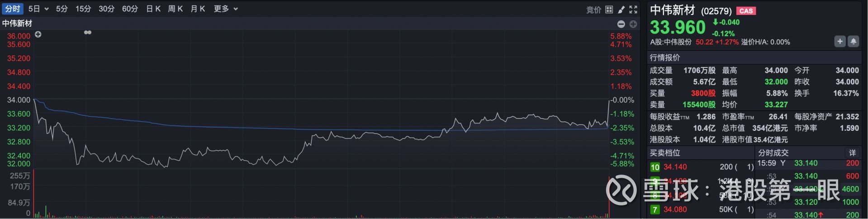This screenshot has width=868, height=219.
Task: Open the multi-chart grid layout icon
Action: pos(609,10)
